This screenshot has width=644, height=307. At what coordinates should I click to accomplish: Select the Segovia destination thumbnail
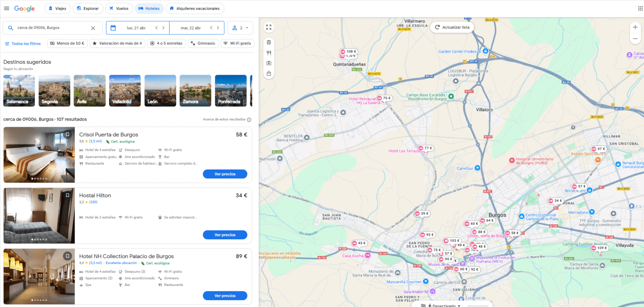point(54,91)
